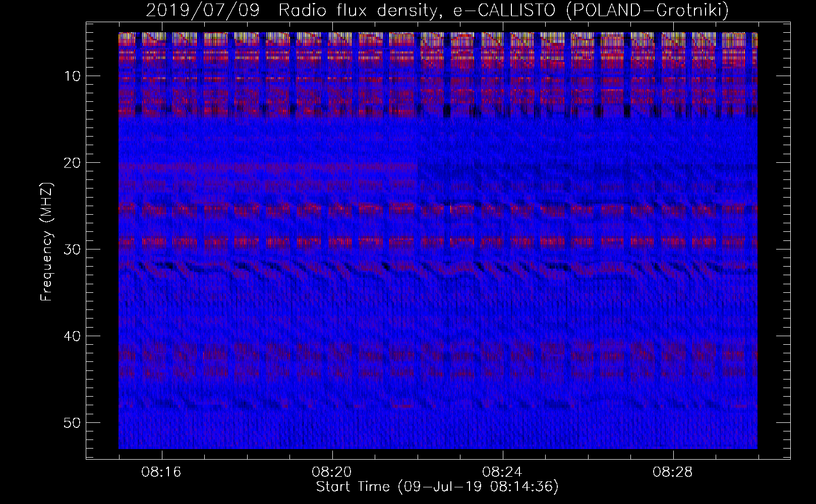Viewport: 816px width, 504px height.
Task: Click the 40 MHz frequency tick label
Action: pyautogui.click(x=73, y=336)
